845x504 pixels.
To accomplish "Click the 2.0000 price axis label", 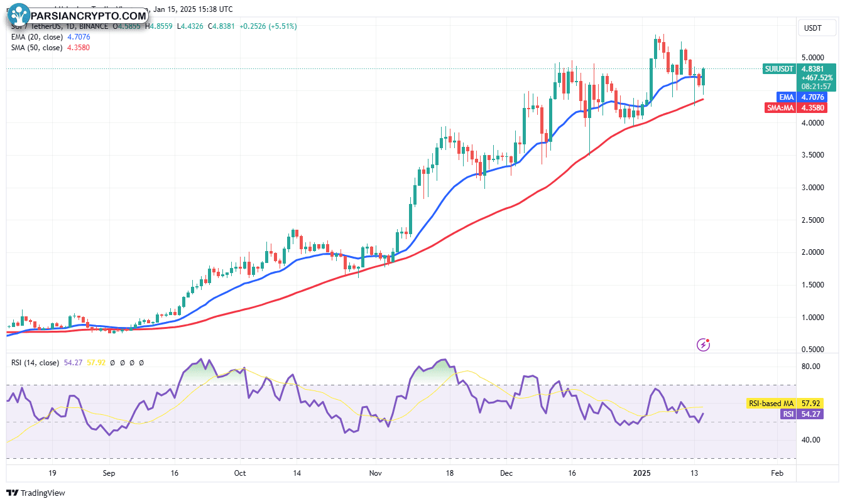I will point(812,252).
